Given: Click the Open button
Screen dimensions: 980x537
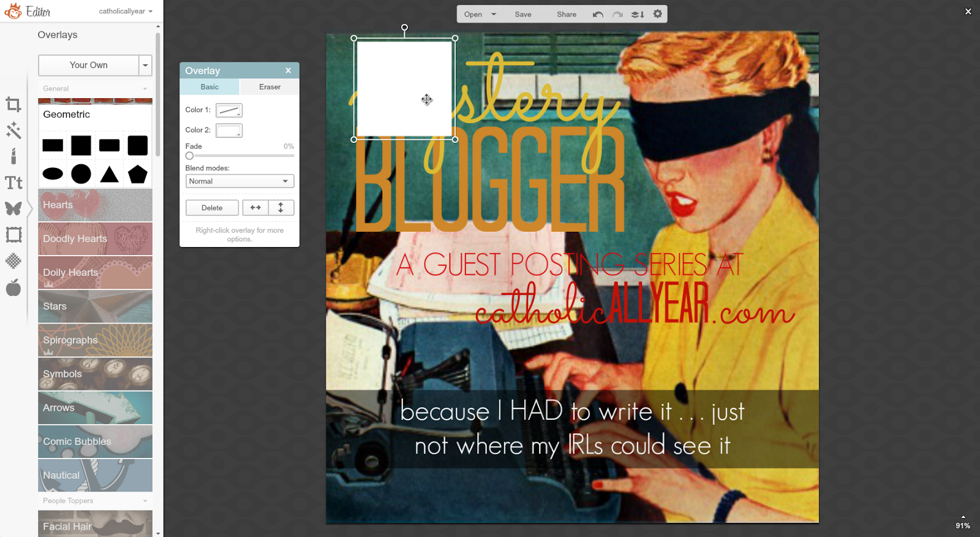Looking at the screenshot, I should [473, 14].
